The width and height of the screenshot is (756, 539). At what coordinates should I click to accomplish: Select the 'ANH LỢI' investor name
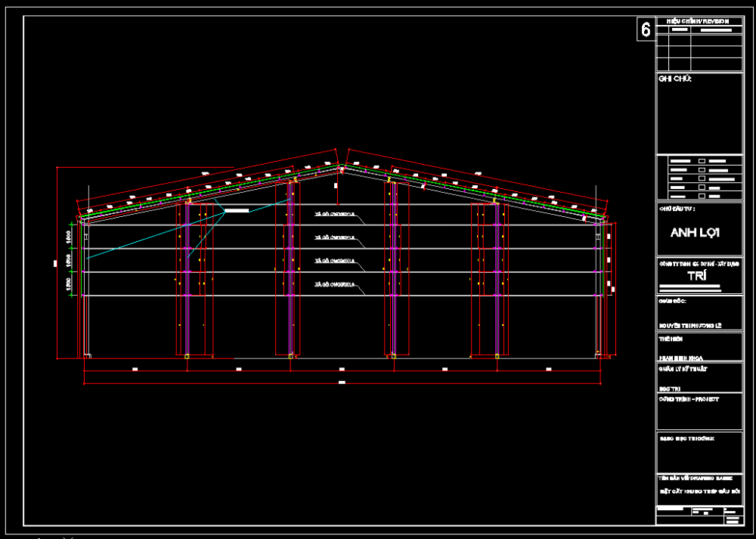click(x=695, y=233)
